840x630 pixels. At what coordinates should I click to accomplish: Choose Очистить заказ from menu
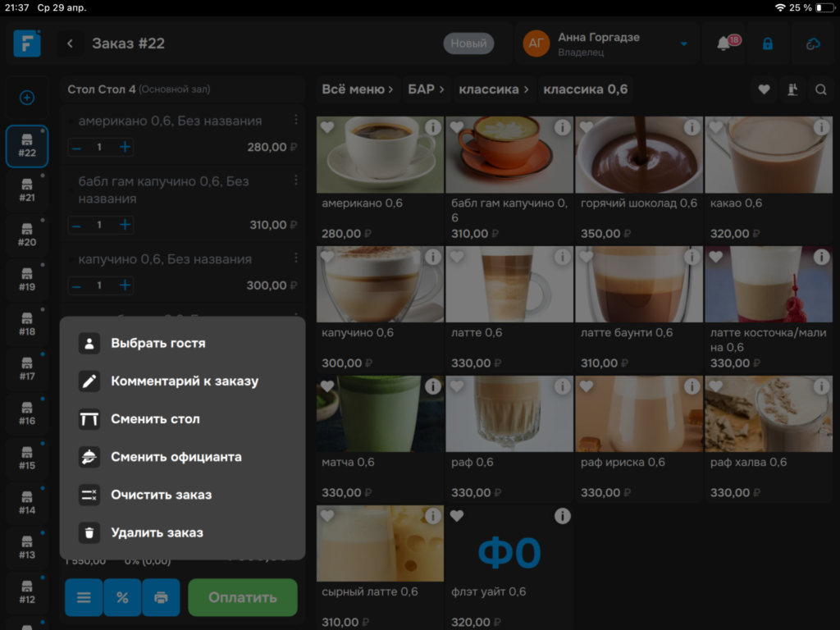[182, 495]
